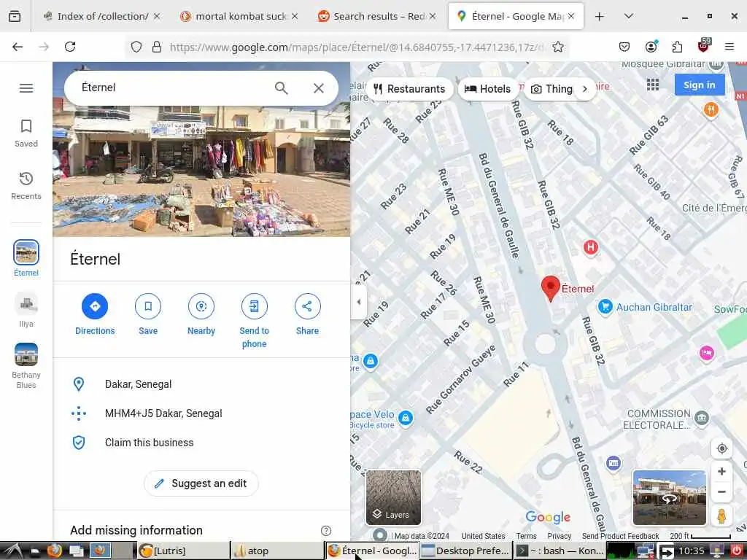Select the Éternel recent place thumbnail

click(26, 252)
